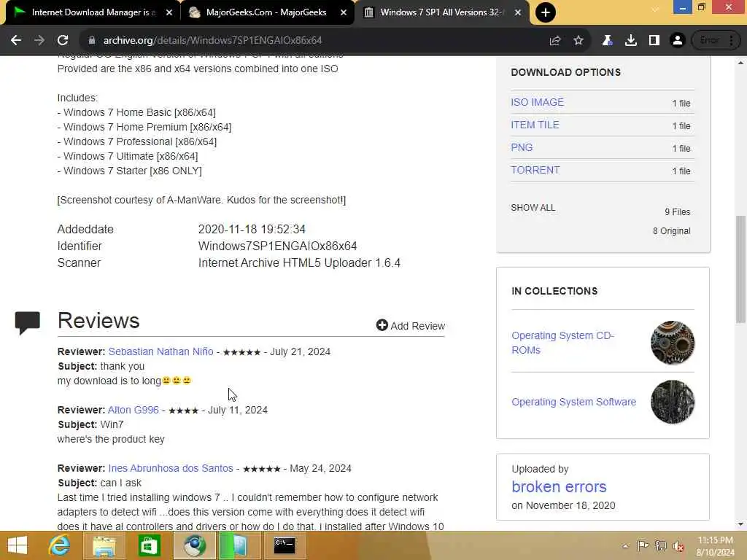The width and height of the screenshot is (747, 560).
Task: Open the browser downloads icon
Action: (x=631, y=41)
